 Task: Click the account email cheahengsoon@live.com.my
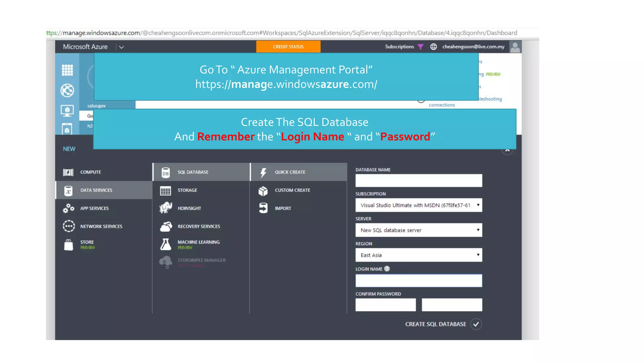[473, 47]
